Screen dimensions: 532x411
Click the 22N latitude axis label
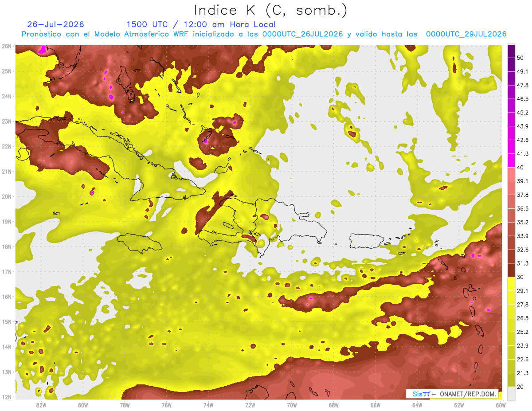[7, 146]
